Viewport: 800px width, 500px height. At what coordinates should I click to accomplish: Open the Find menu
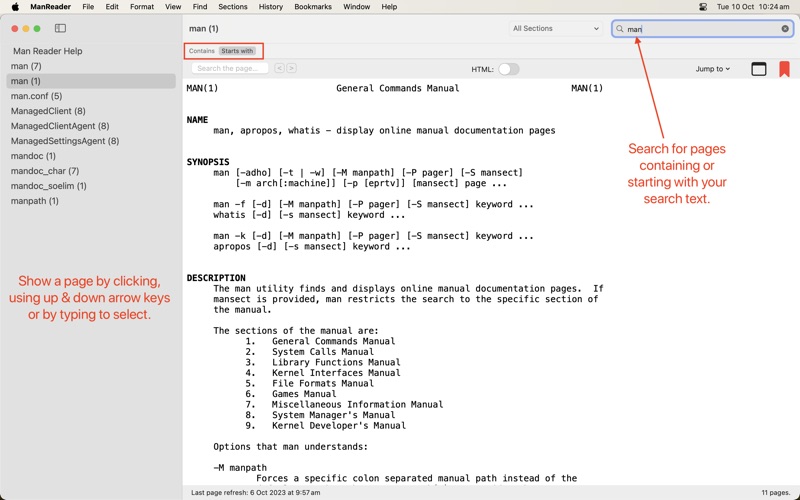[199, 7]
